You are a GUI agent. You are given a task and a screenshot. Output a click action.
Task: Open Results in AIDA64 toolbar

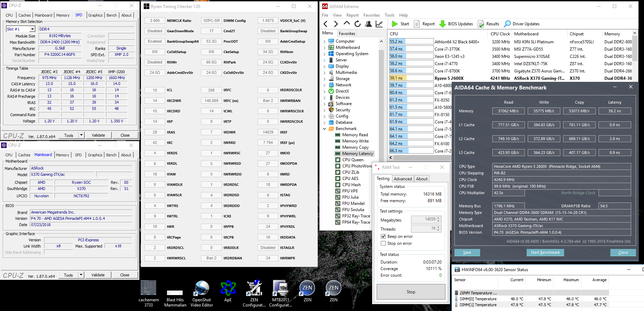(x=488, y=24)
